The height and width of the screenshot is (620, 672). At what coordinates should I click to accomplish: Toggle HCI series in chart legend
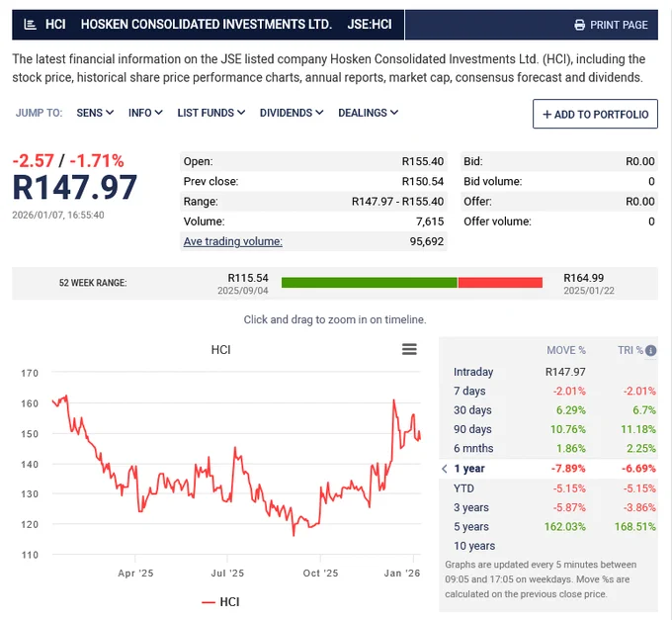point(220,602)
